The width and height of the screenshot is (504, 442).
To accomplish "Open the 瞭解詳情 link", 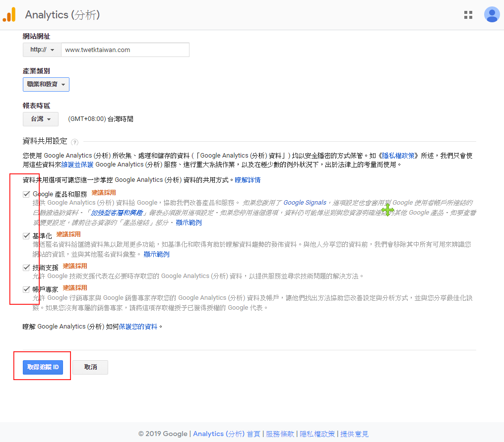I will [x=248, y=180].
